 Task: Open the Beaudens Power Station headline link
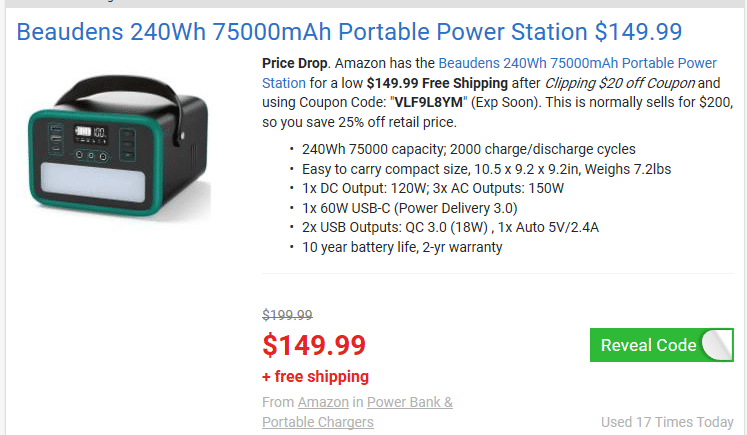(348, 31)
